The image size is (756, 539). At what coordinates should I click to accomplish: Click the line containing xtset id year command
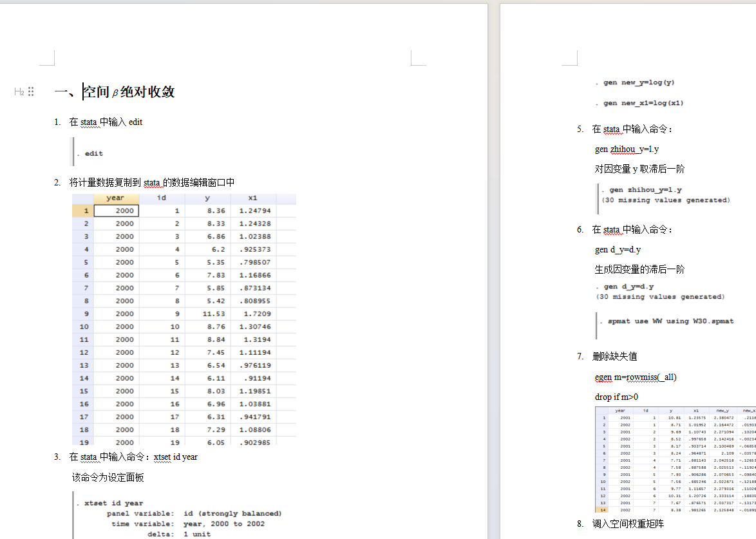coord(133,457)
